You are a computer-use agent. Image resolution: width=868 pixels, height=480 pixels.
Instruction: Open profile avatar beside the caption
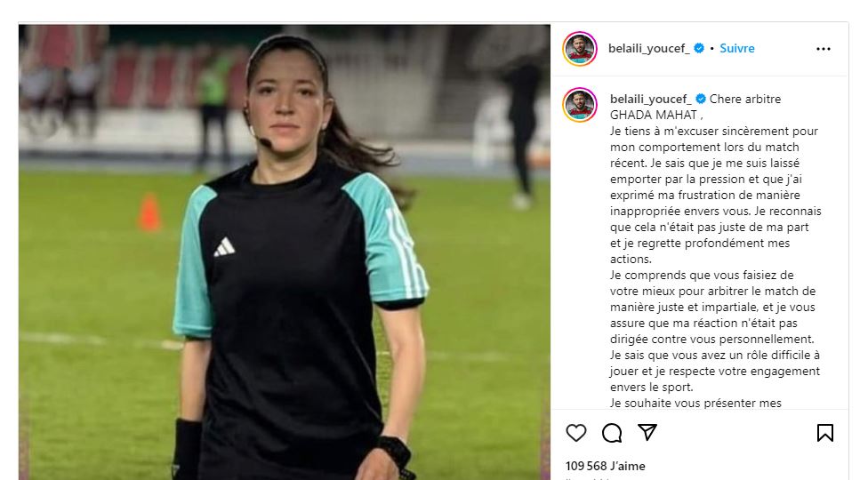pyautogui.click(x=580, y=105)
